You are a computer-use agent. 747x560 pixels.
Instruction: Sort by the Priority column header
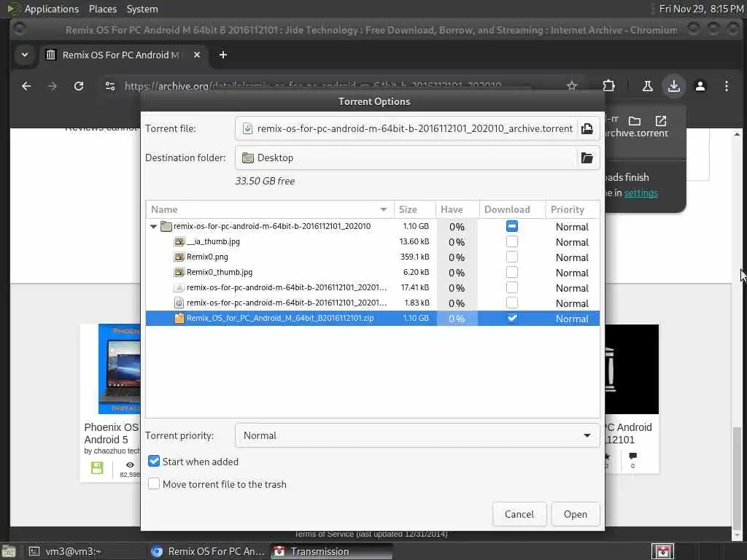[572, 209]
